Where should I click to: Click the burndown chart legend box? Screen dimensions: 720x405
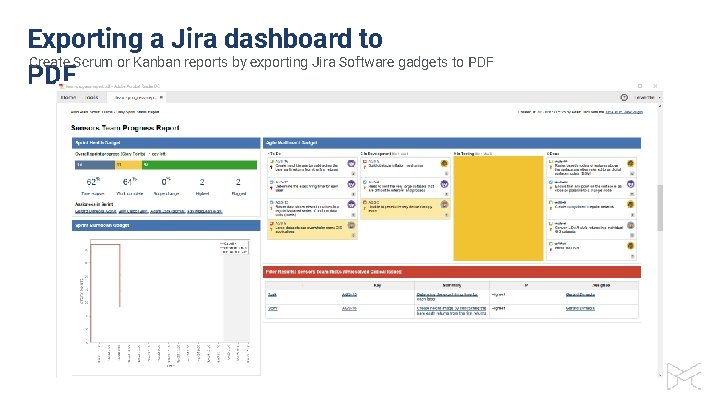click(x=234, y=248)
